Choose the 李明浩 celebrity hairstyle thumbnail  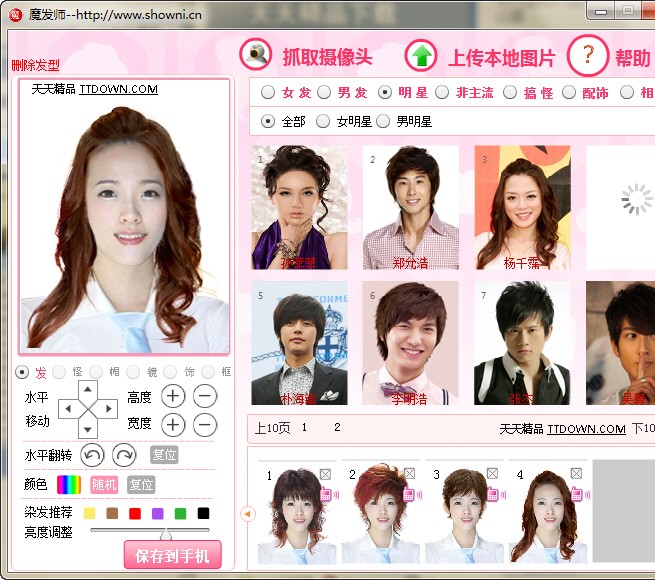[x=410, y=343]
